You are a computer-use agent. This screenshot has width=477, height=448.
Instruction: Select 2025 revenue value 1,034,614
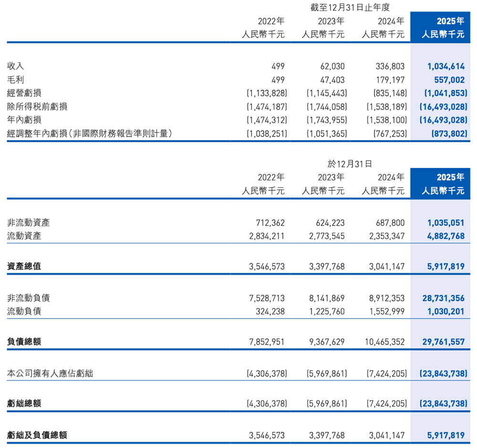446,66
